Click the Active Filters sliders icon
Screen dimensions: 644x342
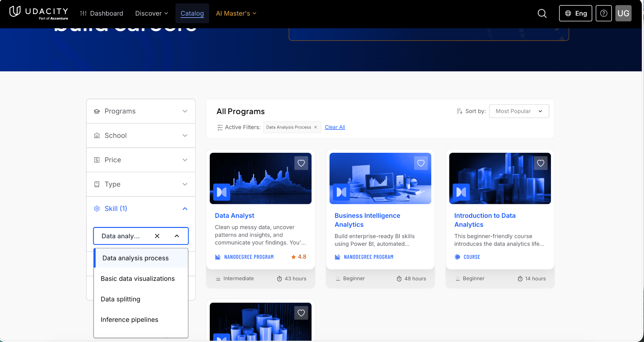[x=220, y=127]
